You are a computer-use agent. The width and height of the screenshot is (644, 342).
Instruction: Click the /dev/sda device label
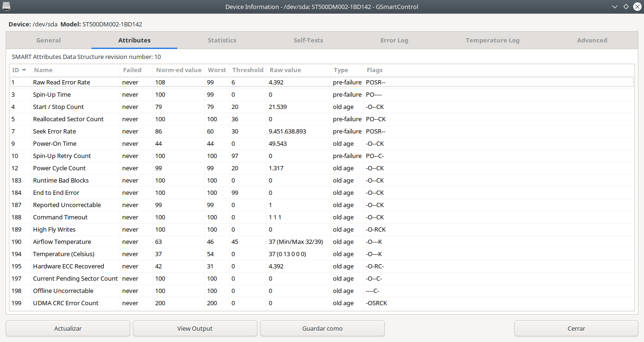point(45,24)
